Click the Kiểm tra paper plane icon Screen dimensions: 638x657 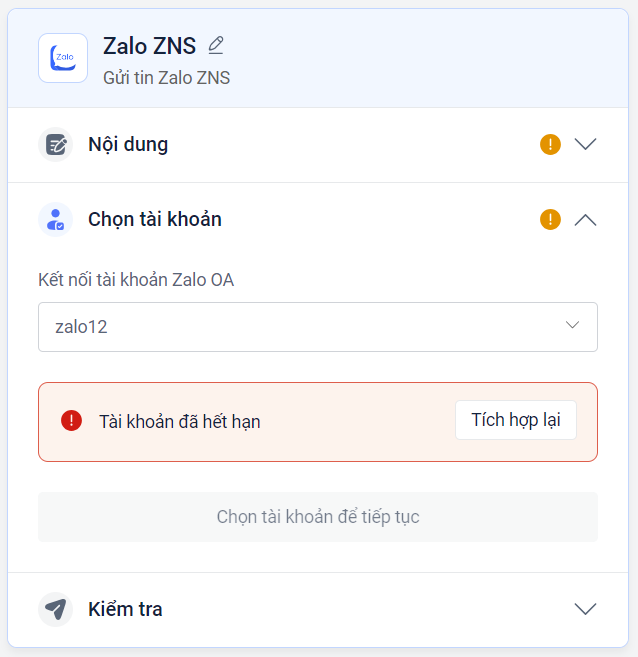point(56,609)
